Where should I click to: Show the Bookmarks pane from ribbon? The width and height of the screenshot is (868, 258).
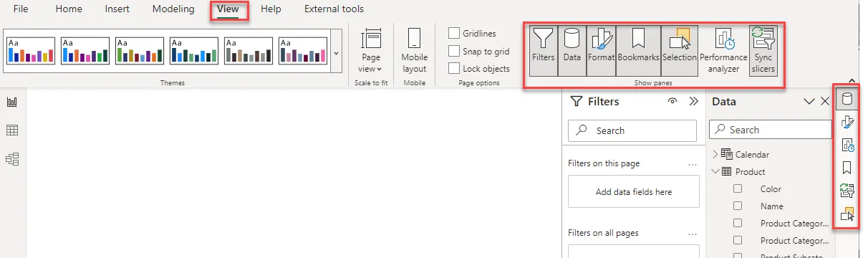pyautogui.click(x=637, y=50)
